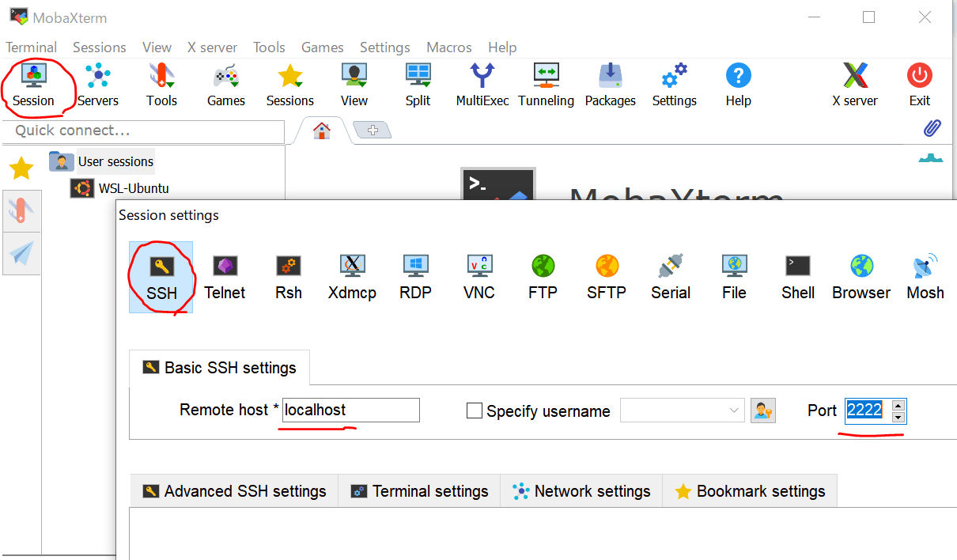The image size is (957, 560).
Task: Open the Tools toolbar icon
Action: tap(161, 85)
